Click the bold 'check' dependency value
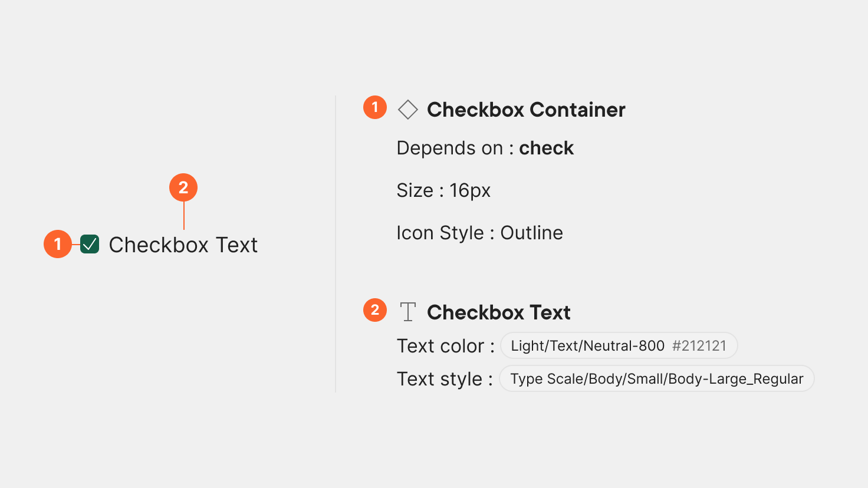Screen dimensions: 868x488 (x=546, y=148)
